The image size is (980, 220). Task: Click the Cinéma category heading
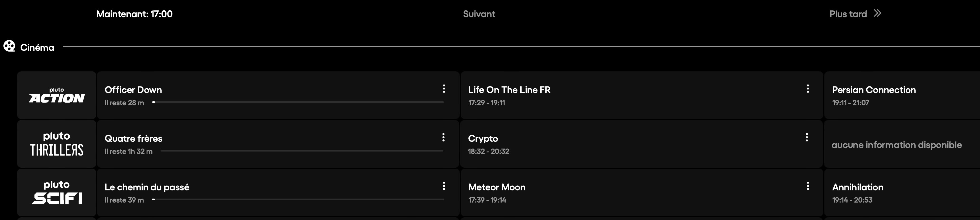coord(37,48)
